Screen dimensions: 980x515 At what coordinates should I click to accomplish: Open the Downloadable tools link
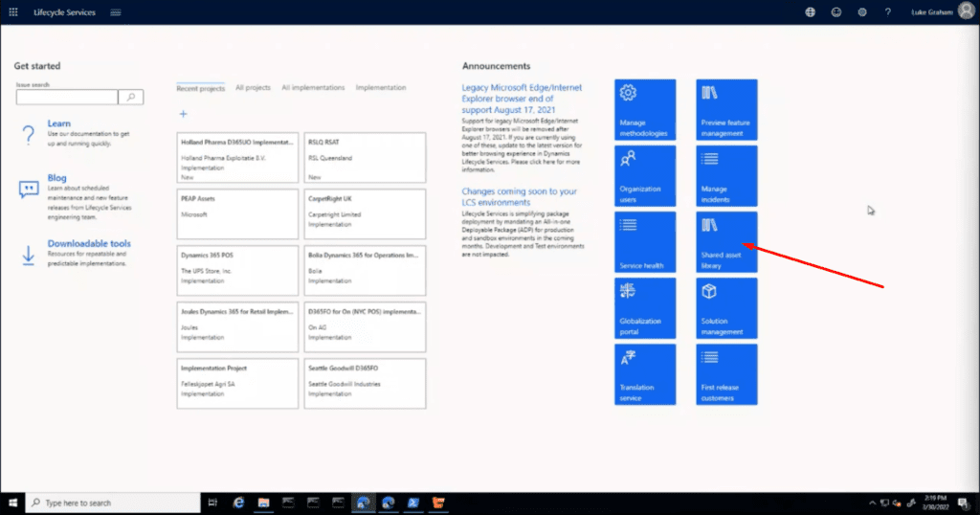(89, 244)
